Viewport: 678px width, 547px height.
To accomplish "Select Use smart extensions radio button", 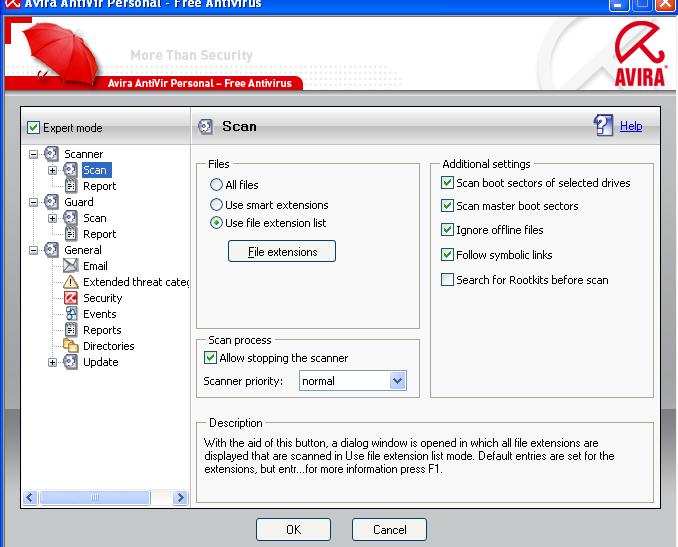I will (x=216, y=205).
